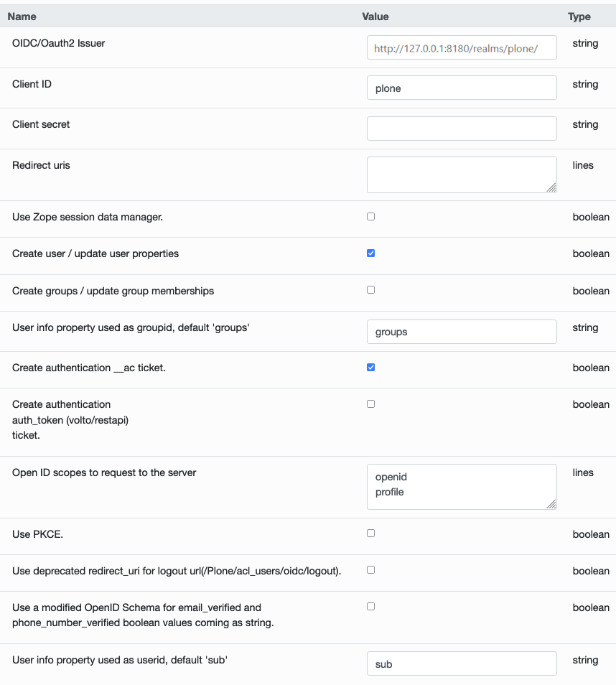The height and width of the screenshot is (685, 616).
Task: Click the OIDC/Oauth2 Issuer field
Action: coord(462,48)
